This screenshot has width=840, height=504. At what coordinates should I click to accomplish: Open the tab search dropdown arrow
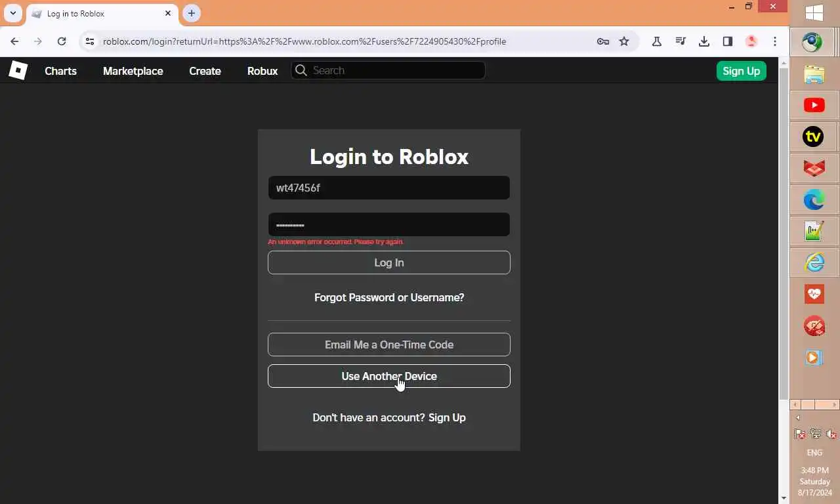pos(12,13)
